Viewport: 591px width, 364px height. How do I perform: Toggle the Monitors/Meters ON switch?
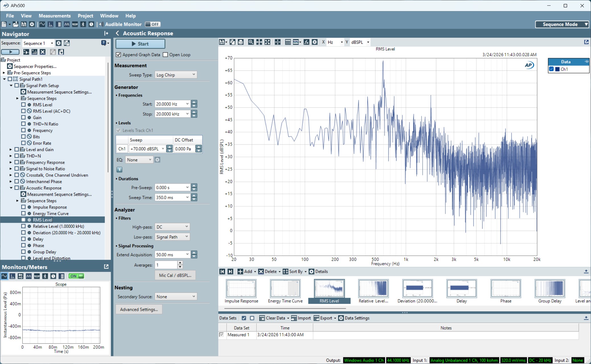click(x=76, y=276)
